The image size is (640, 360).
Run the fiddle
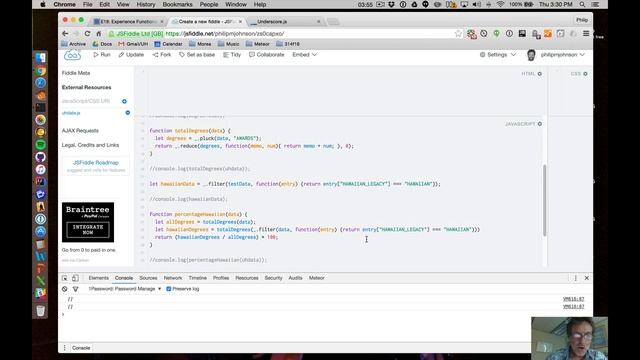102,55
